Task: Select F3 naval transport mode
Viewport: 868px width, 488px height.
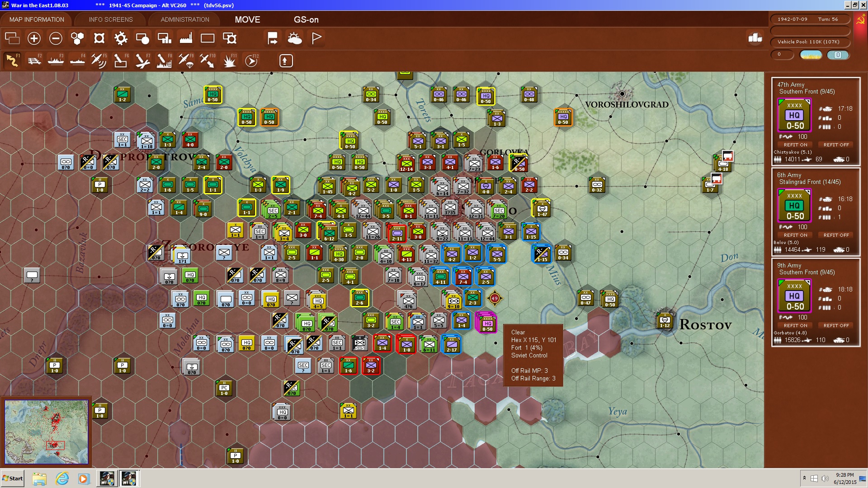Action: tap(56, 60)
